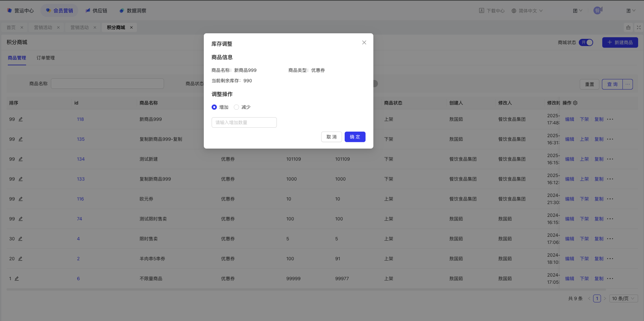The image size is (644, 321).
Task: Open more actions dots for 欧元券 row
Action: [610, 199]
